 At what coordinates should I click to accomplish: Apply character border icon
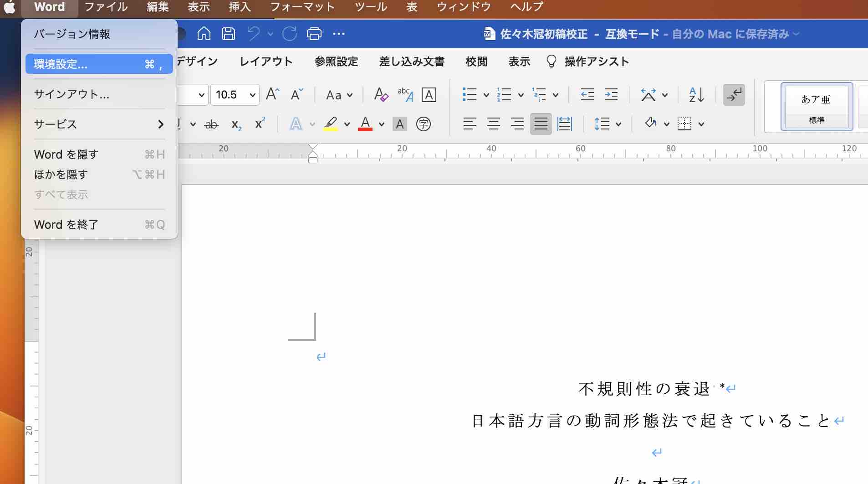(429, 95)
